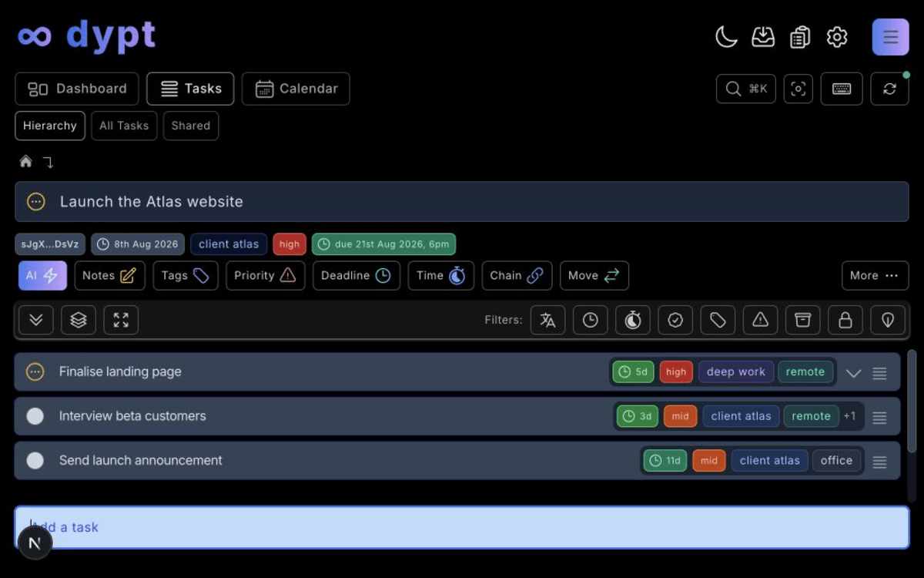
Task: Toggle the archive box filter
Action: (x=803, y=320)
